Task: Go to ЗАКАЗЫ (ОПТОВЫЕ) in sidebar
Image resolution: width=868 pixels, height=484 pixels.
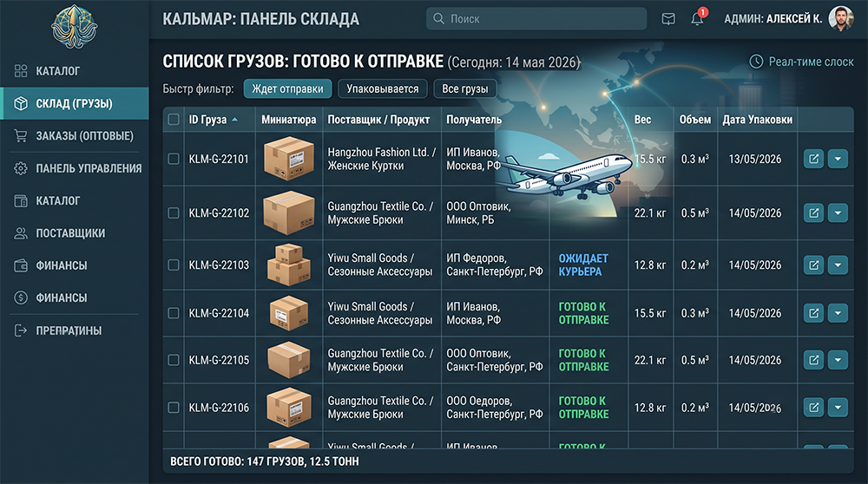Action: (x=74, y=135)
